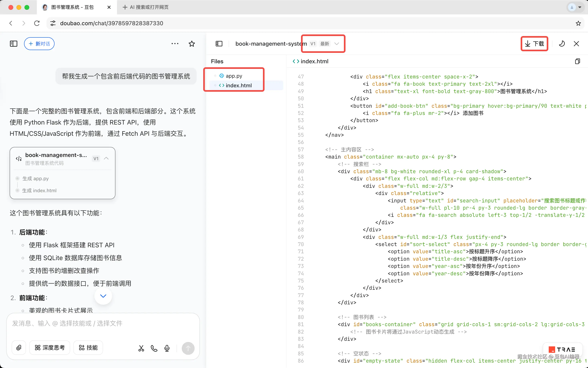Viewport: 588px width, 368px height.
Task: Click the paperclip attachment icon
Action: click(x=19, y=348)
